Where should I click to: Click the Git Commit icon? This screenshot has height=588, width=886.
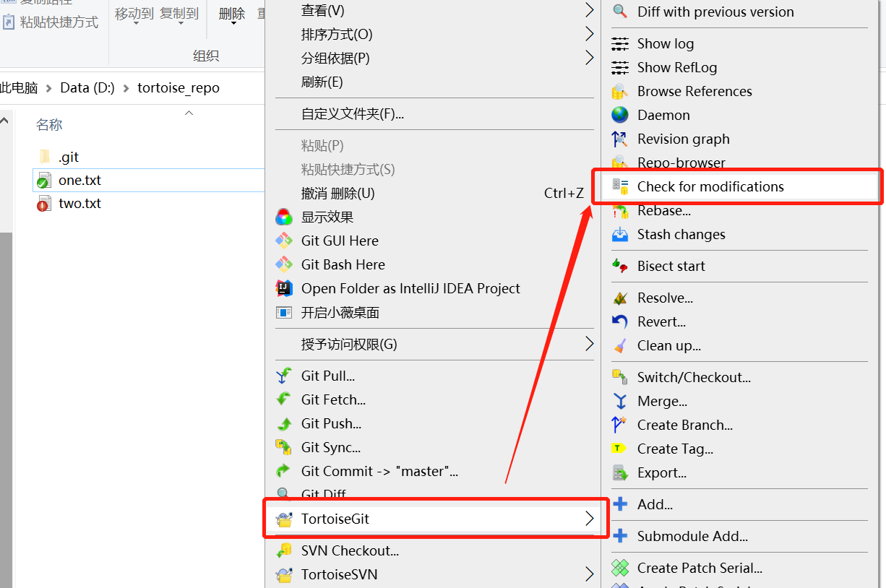pyautogui.click(x=284, y=472)
